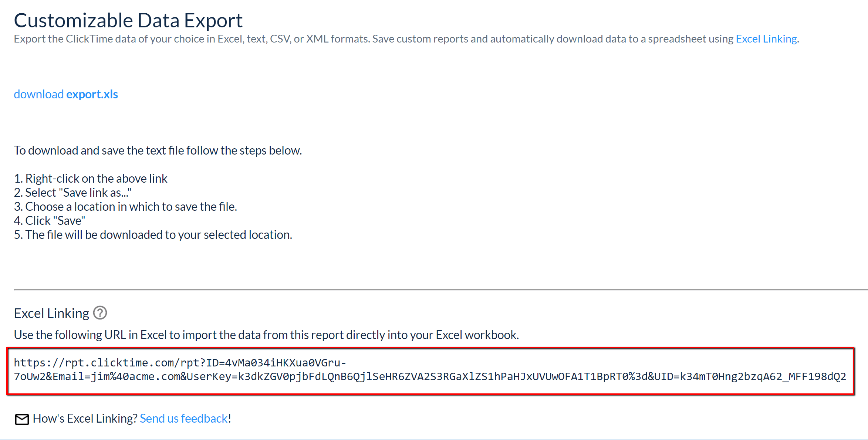
Task: Click the To download and save the text file sentence
Action: [x=158, y=150]
